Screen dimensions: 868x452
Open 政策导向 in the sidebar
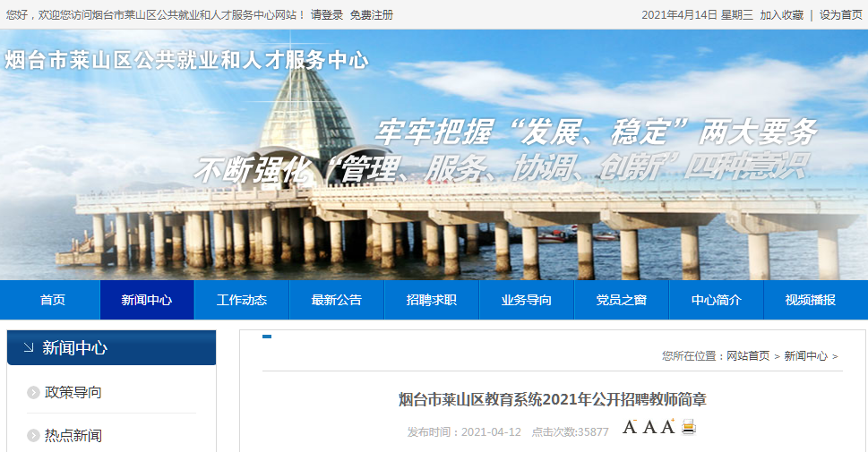(x=73, y=392)
